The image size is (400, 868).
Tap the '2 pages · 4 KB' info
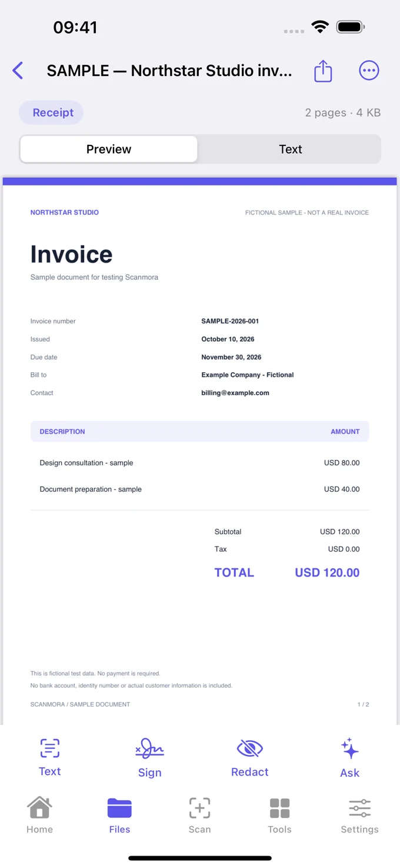(343, 112)
